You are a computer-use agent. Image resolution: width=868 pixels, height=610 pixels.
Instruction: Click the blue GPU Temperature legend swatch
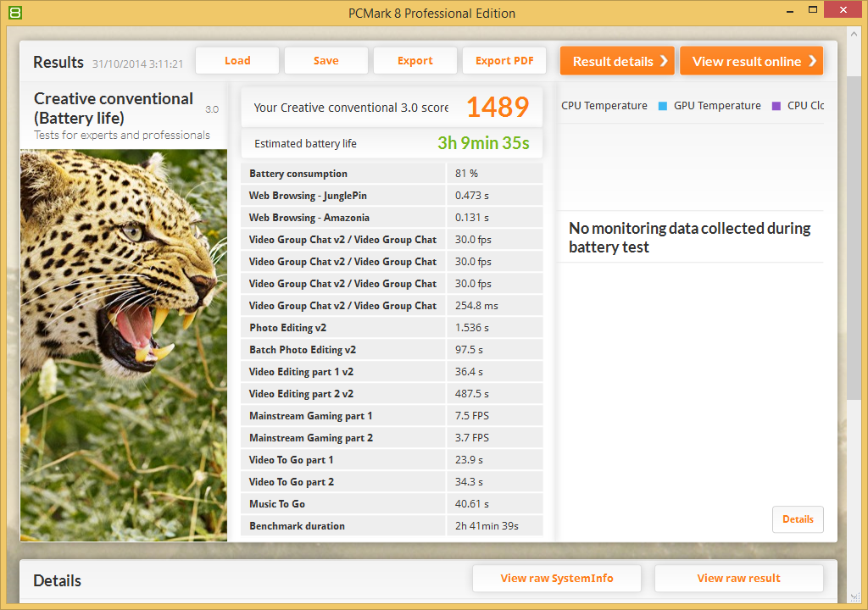[x=663, y=106]
